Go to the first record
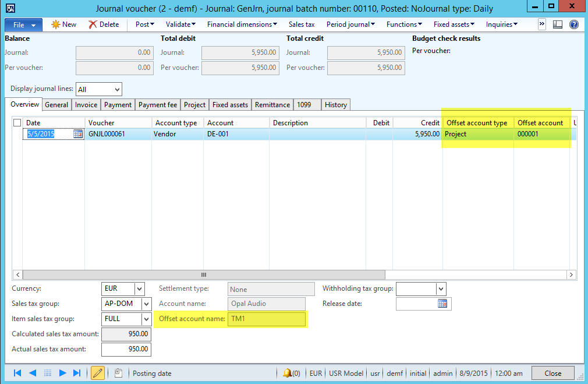 pos(17,373)
